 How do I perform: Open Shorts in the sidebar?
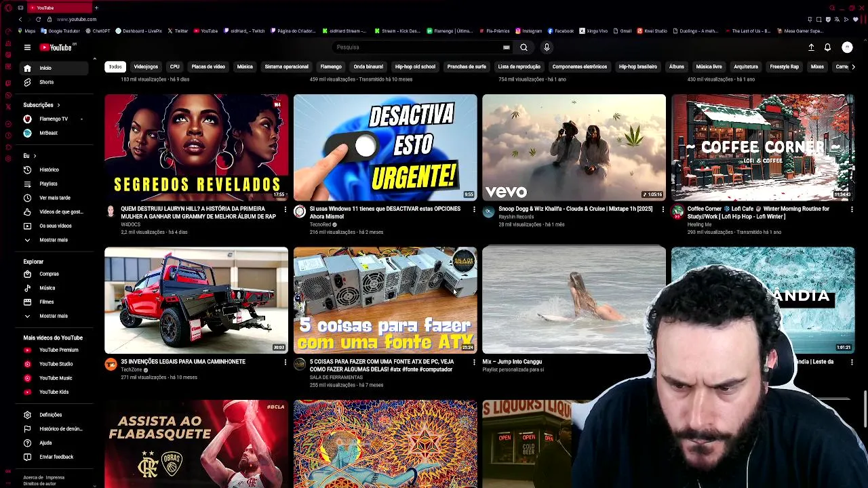coord(54,82)
